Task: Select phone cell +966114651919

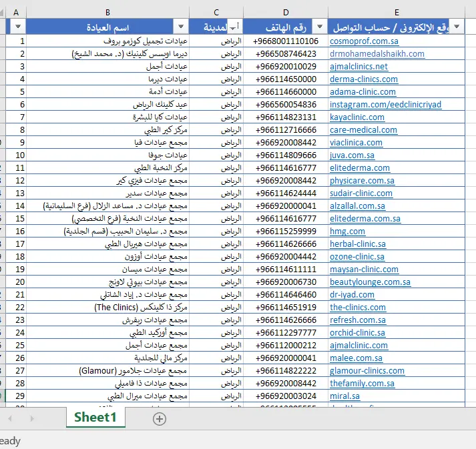Action: click(286, 308)
